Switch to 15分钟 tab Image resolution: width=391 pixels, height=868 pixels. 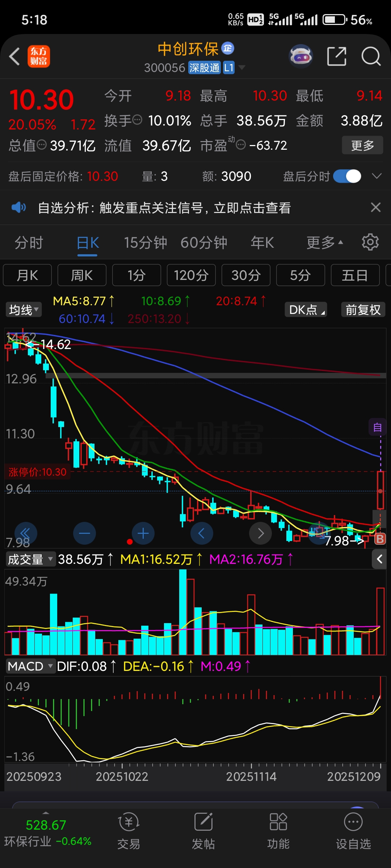146,242
